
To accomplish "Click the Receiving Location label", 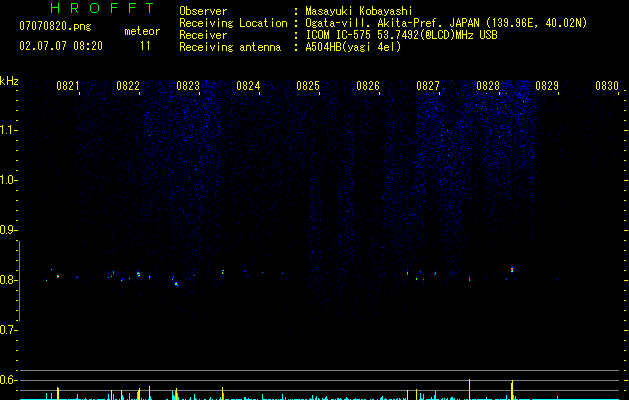I will click(x=233, y=23).
